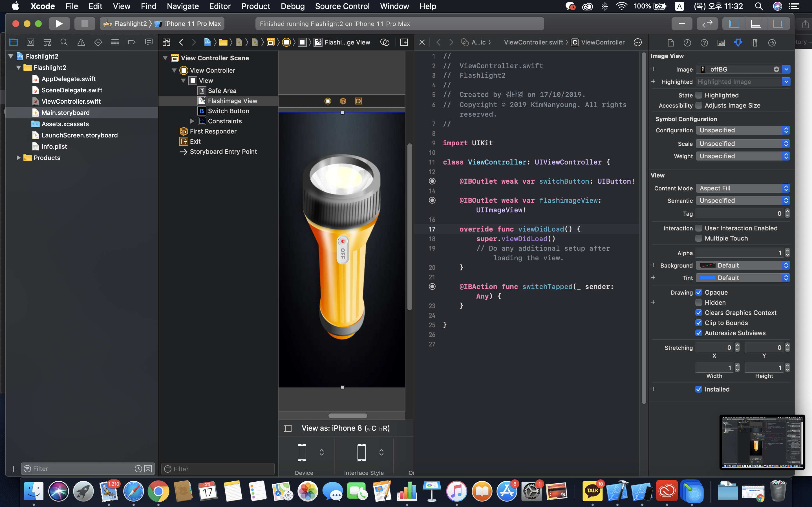Open the Source Control menu

click(342, 6)
